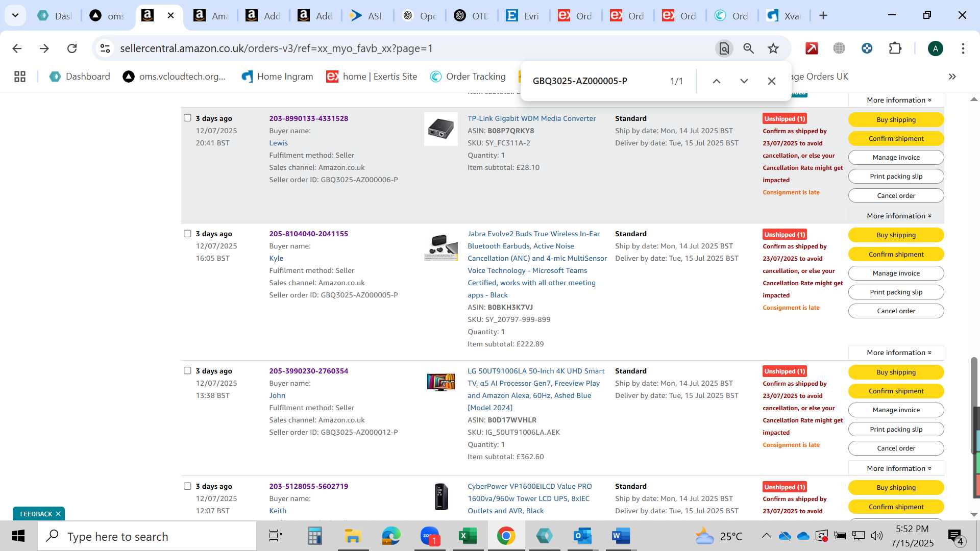Open Windows Start menu
Image resolution: width=980 pixels, height=551 pixels.
(18, 536)
